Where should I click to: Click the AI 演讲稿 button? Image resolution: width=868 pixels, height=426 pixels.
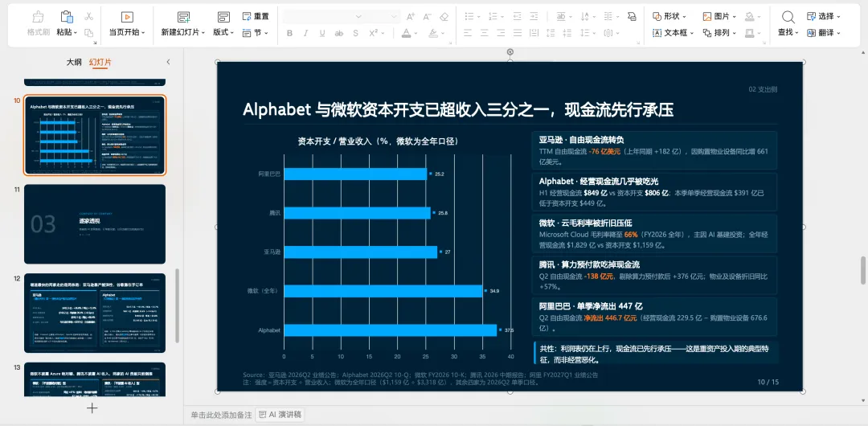[x=280, y=415]
